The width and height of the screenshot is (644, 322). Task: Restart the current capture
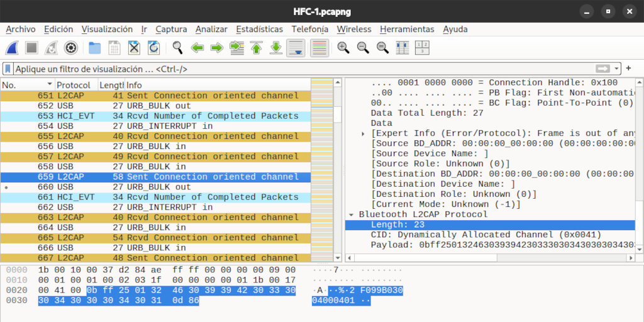[x=52, y=48]
